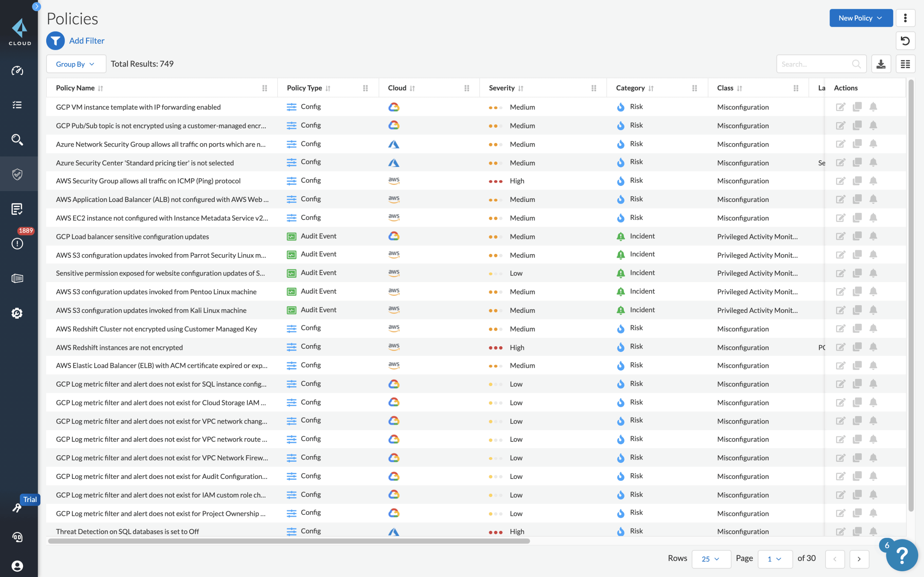Viewport: 924px width, 577px height.
Task: Click the filter funnel icon
Action: click(x=55, y=40)
